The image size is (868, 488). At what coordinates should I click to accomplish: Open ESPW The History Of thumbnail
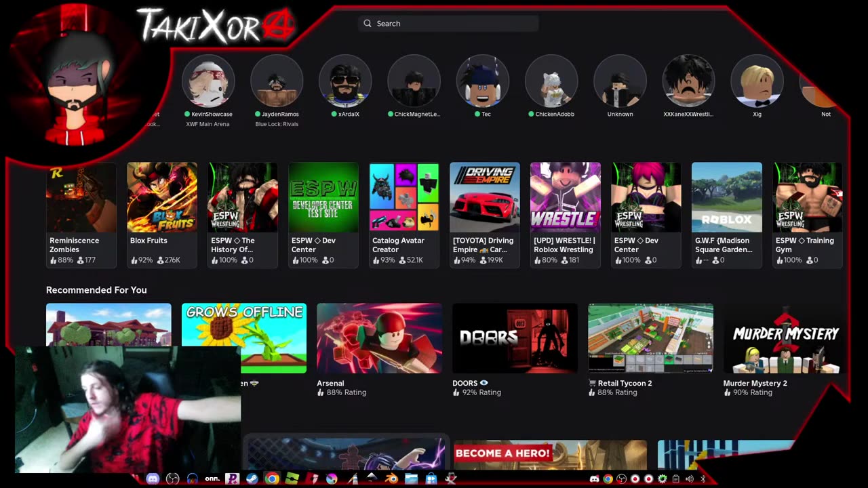(x=242, y=197)
